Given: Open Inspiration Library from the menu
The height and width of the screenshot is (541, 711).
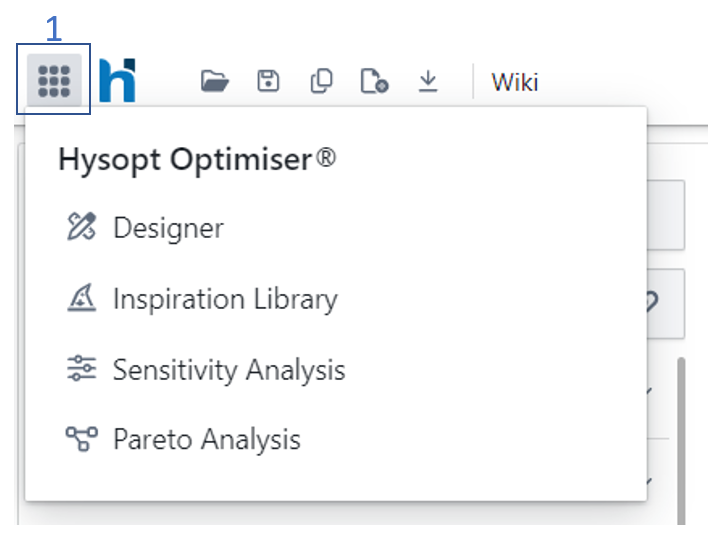Looking at the screenshot, I should point(225,299).
